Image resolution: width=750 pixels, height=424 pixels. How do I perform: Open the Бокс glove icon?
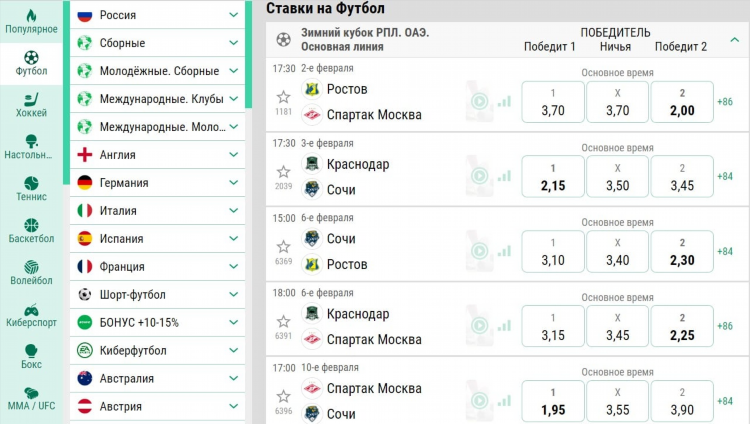(x=31, y=351)
